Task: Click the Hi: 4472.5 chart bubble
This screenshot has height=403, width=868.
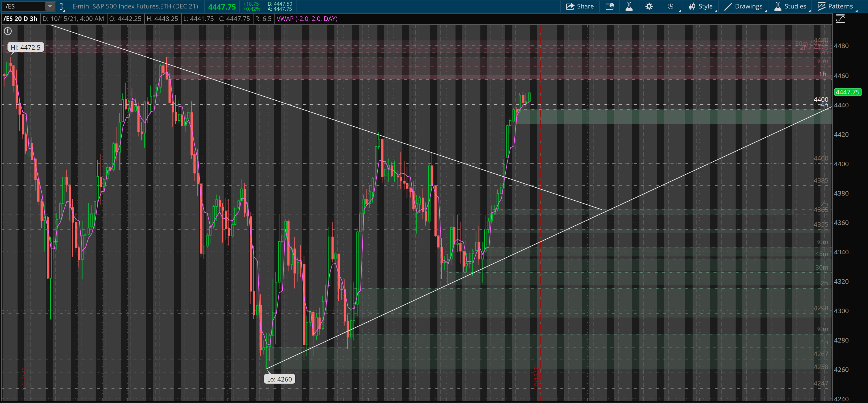Action: [x=26, y=47]
